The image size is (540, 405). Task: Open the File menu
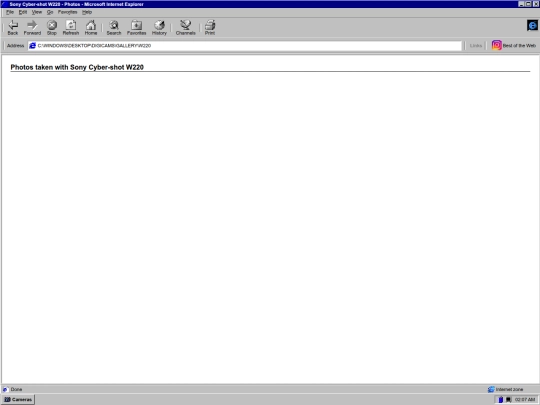pos(10,12)
